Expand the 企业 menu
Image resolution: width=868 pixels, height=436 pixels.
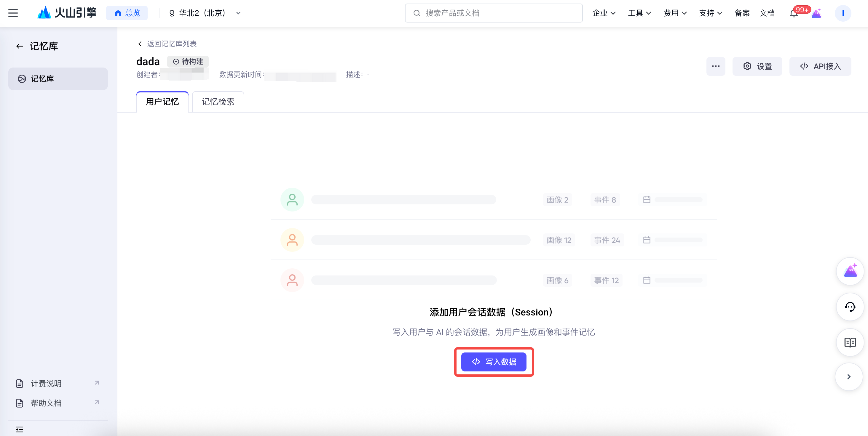604,13
